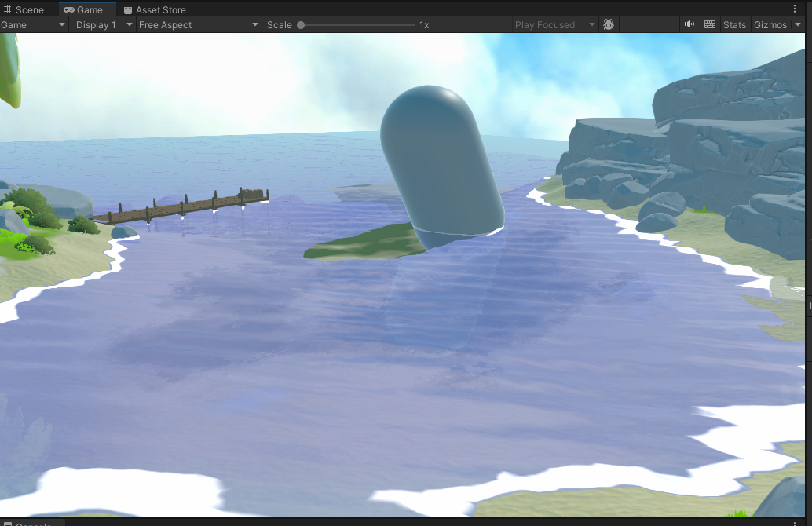The image size is (812, 526).
Task: Click the Game tab controller icon
Action: [x=69, y=9]
